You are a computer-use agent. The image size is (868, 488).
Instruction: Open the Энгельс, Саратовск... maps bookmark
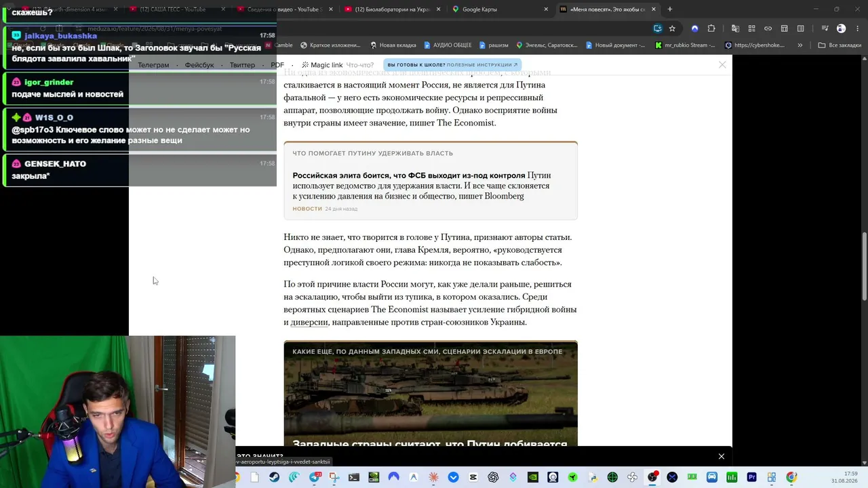click(547, 45)
